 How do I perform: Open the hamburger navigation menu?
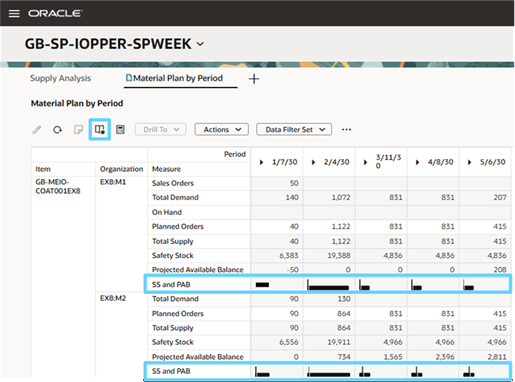click(14, 13)
